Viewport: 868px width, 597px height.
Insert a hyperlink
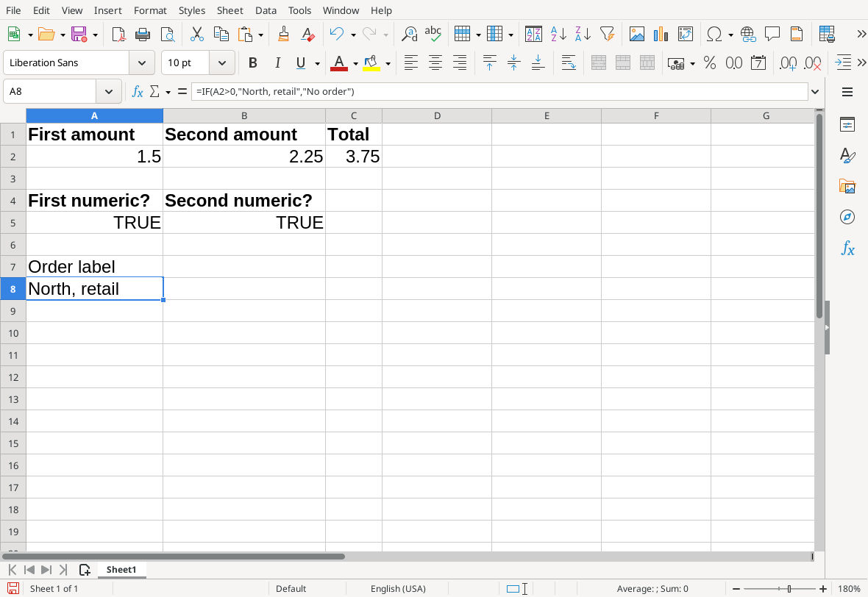coord(748,35)
